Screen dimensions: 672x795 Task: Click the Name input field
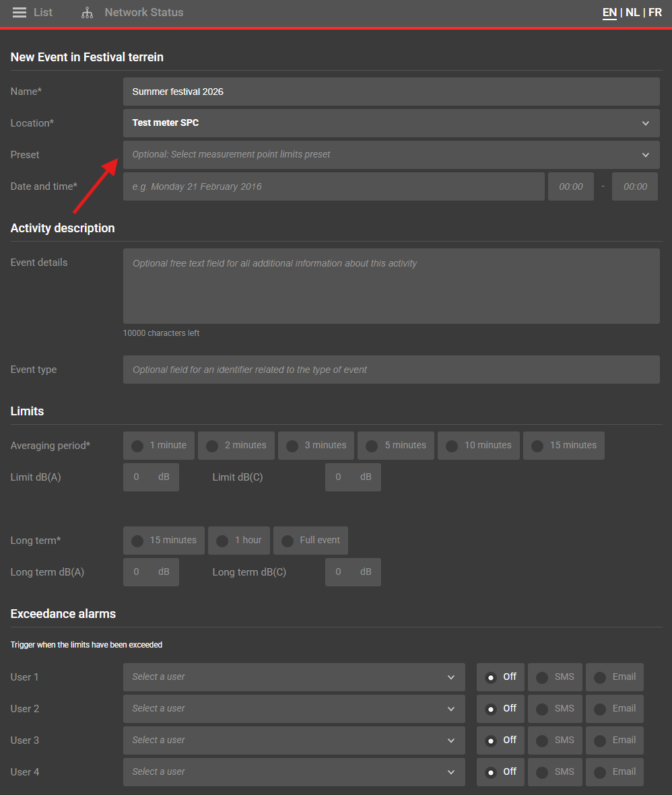click(391, 92)
